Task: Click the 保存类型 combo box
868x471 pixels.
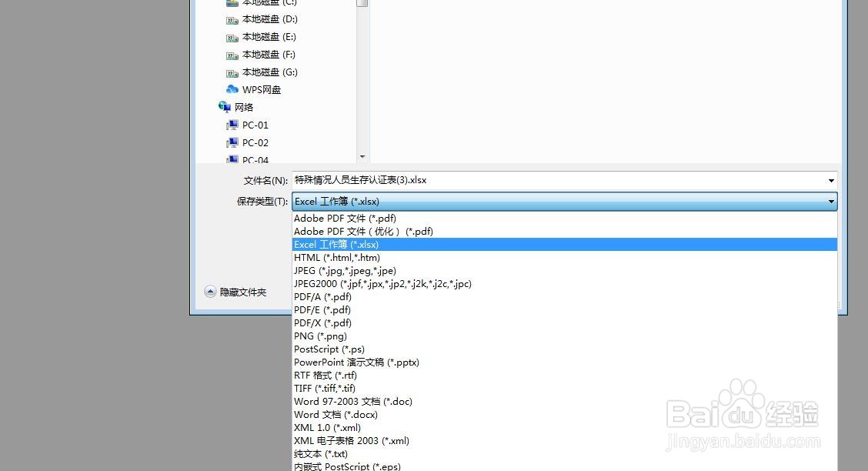Action: [x=565, y=202]
